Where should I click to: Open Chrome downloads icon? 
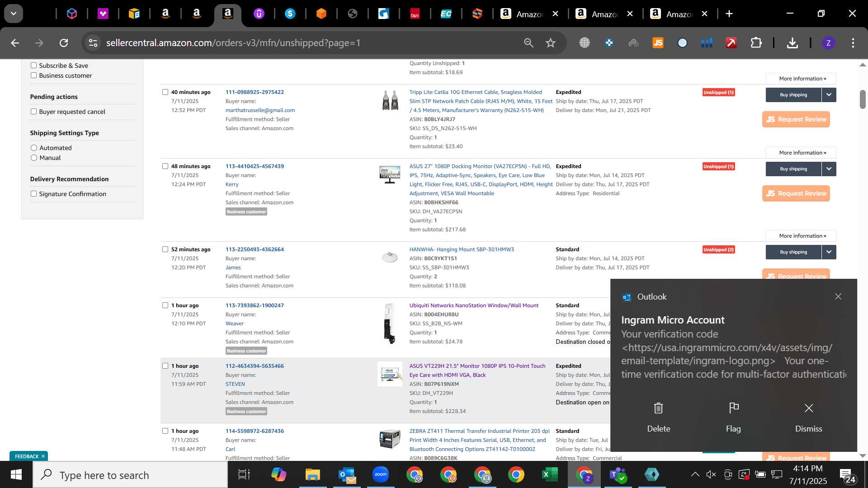[792, 43]
